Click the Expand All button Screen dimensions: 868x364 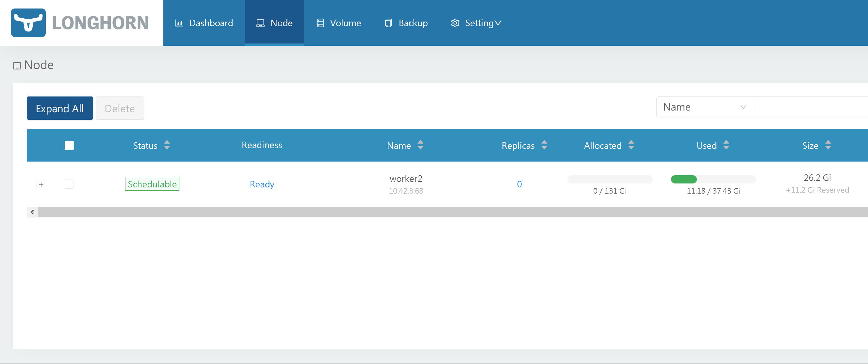pyautogui.click(x=60, y=108)
